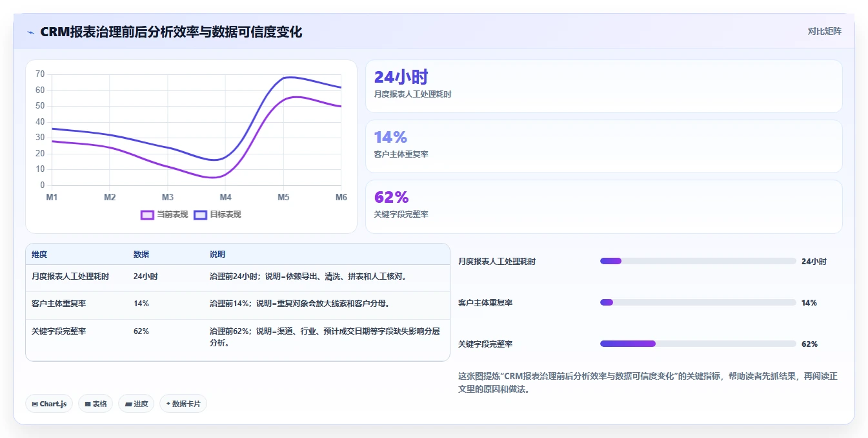Image resolution: width=868 pixels, height=438 pixels.
Task: Click the M2 x-axis label
Action: (x=110, y=197)
